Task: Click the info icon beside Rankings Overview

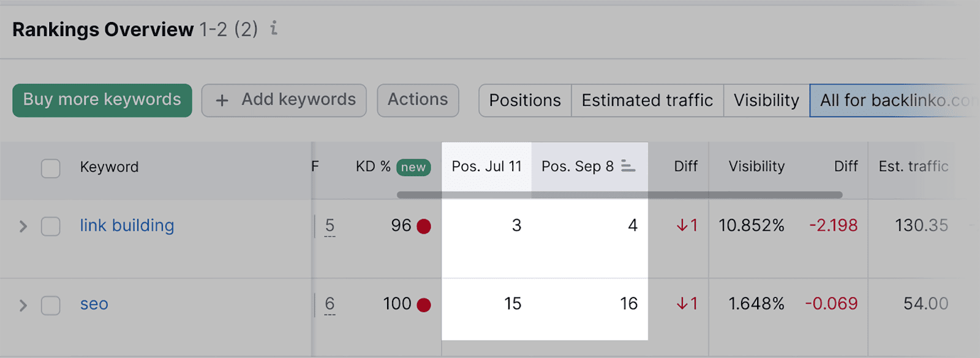Action: click(x=274, y=28)
